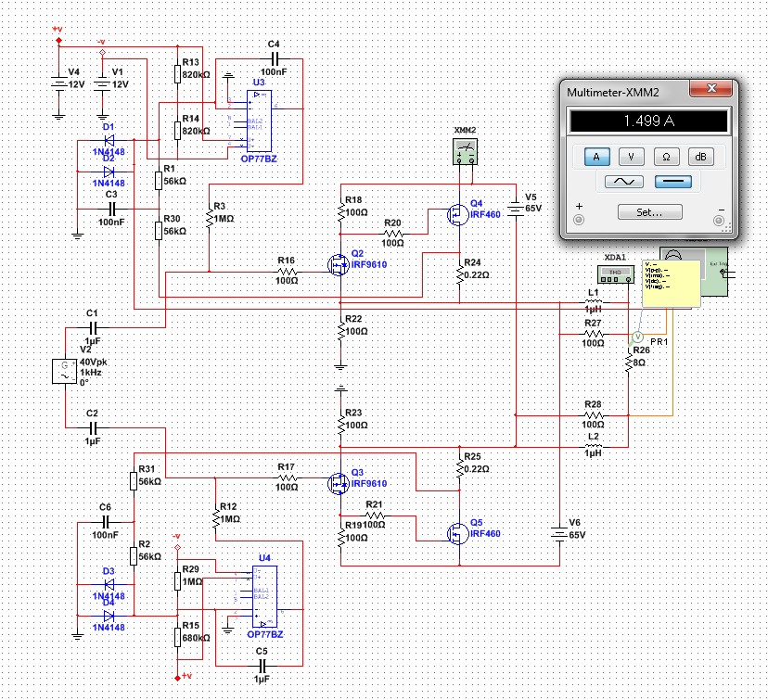
Task: Select resistor R15 680kΩ
Action: coord(178,637)
